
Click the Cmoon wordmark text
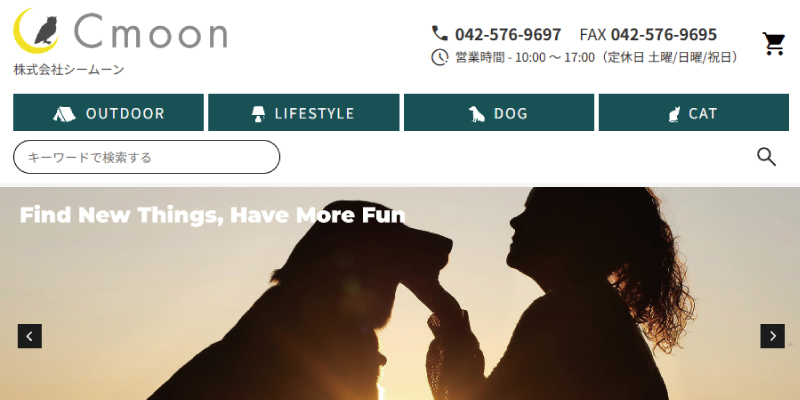pos(151,32)
